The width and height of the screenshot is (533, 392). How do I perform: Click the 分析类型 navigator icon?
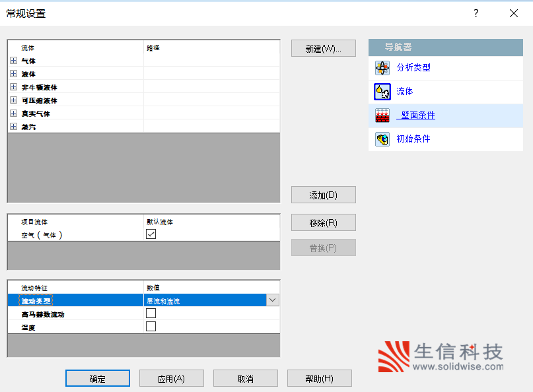coord(382,68)
